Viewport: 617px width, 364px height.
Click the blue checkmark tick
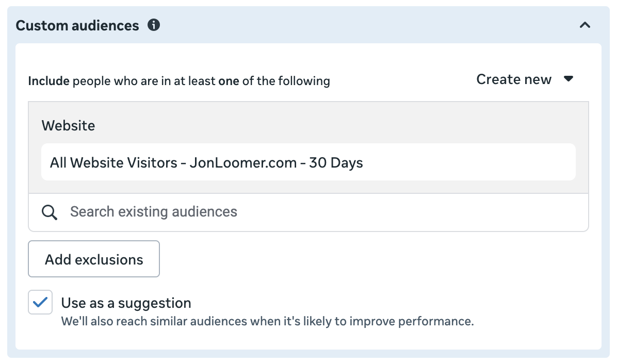click(x=40, y=303)
